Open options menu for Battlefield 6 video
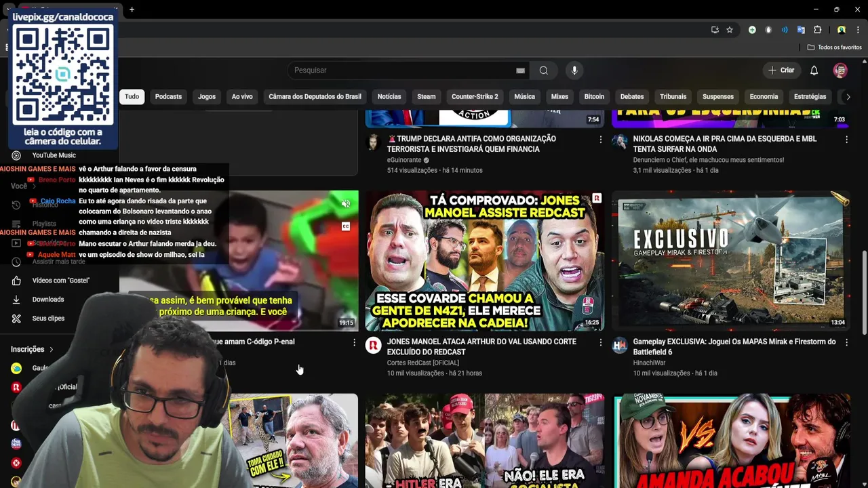 click(846, 343)
